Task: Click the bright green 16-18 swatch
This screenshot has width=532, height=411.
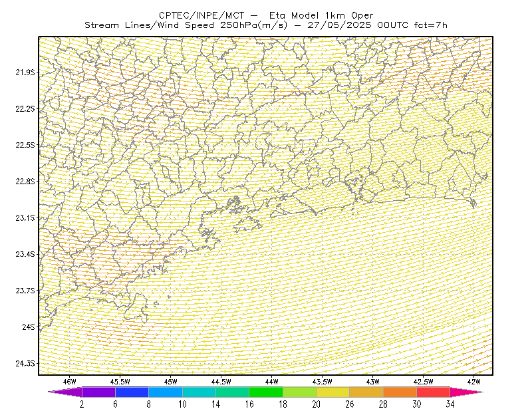Action: [x=266, y=392]
